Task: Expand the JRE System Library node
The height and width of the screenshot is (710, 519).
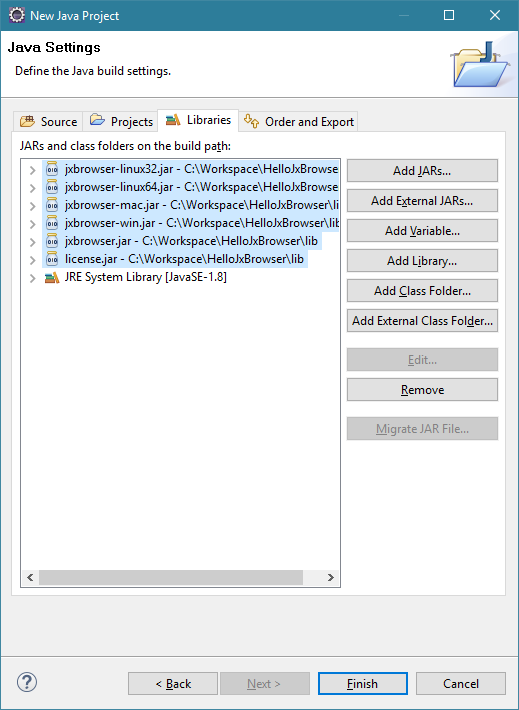Action: (32, 278)
